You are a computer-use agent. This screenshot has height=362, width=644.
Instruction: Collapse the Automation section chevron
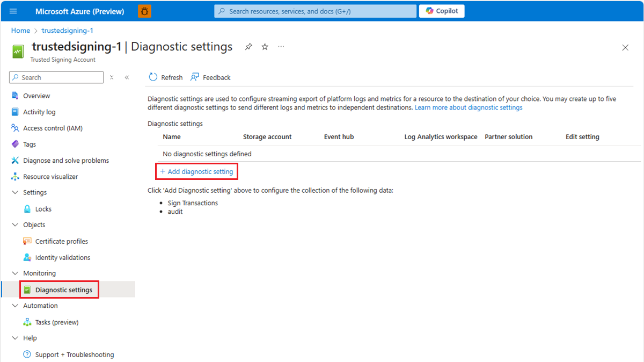[x=15, y=305]
